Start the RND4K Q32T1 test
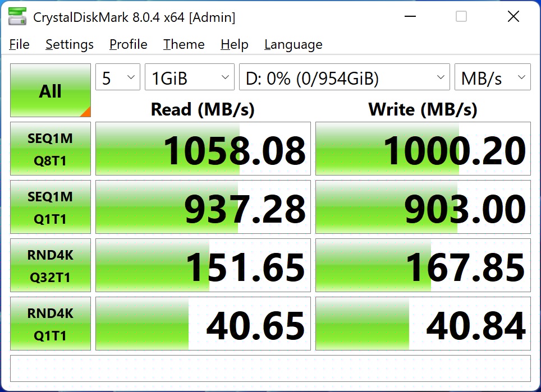The image size is (541, 392). pos(51,265)
